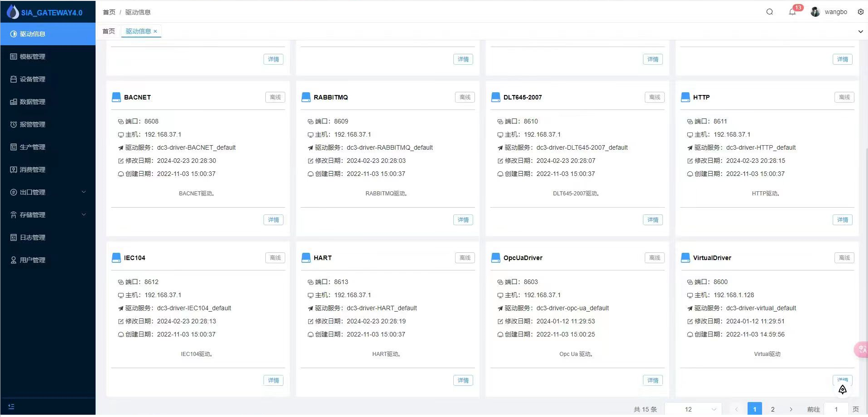The height and width of the screenshot is (417, 868).
Task: Switch to the 首页 tab
Action: coord(109,31)
